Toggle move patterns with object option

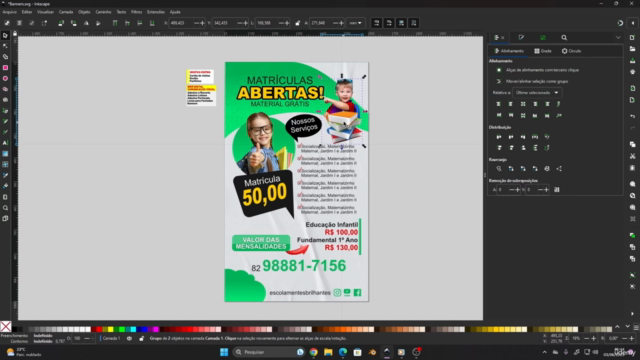coord(414,23)
